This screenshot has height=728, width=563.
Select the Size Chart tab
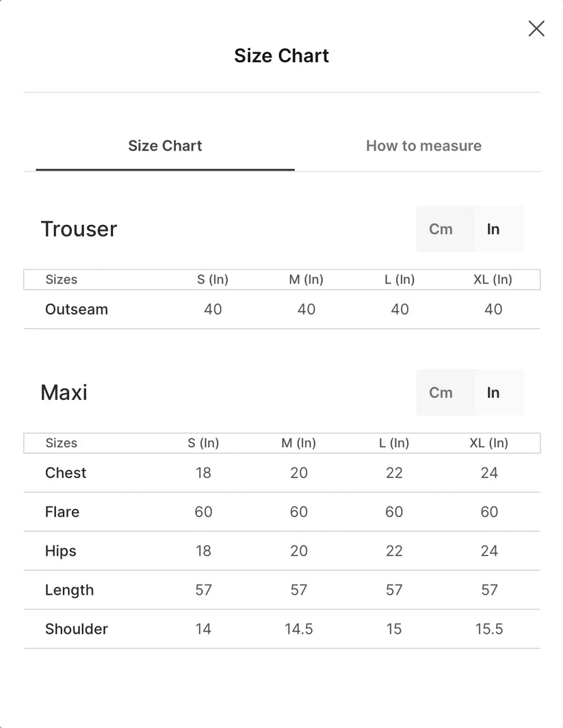click(x=165, y=146)
